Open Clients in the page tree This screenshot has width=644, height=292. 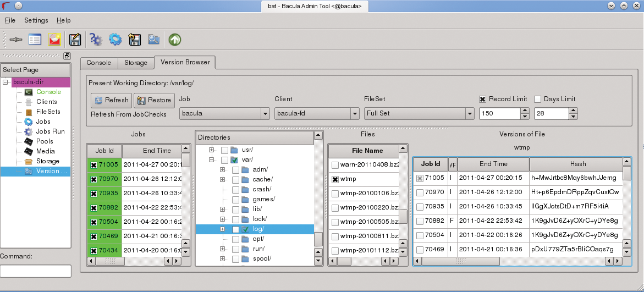coord(46,102)
